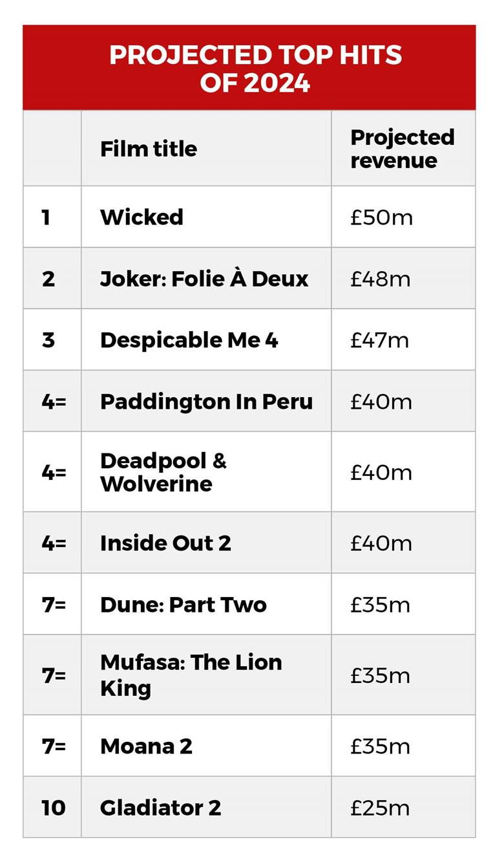Click rank number 10 cell

coord(53,808)
